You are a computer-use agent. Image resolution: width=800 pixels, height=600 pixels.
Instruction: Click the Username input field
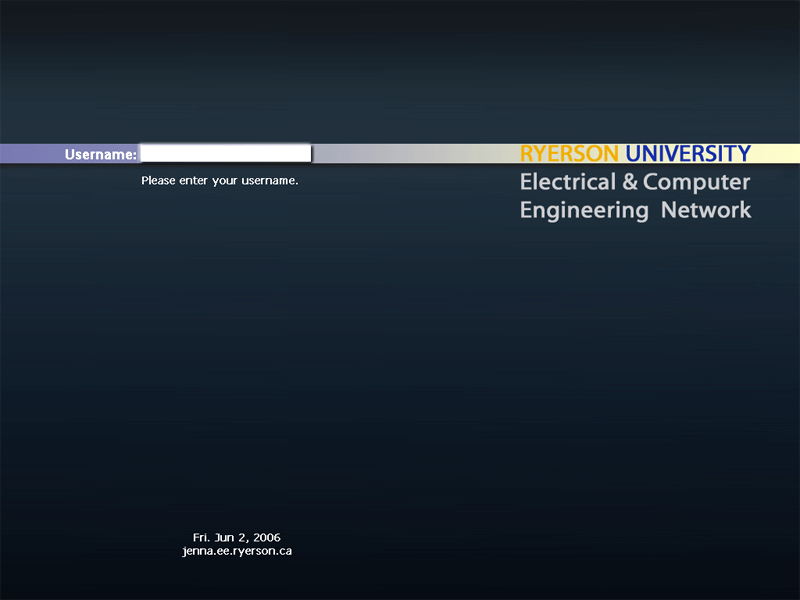pos(226,154)
